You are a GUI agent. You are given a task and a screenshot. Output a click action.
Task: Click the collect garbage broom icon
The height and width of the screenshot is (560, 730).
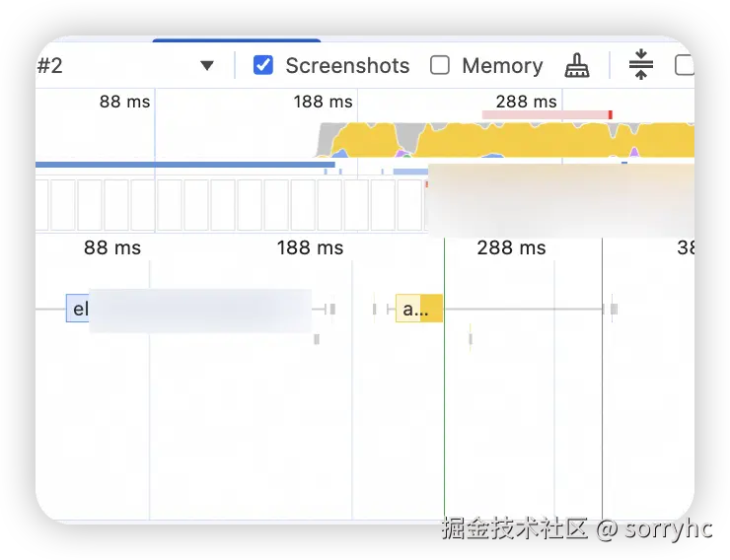click(577, 66)
